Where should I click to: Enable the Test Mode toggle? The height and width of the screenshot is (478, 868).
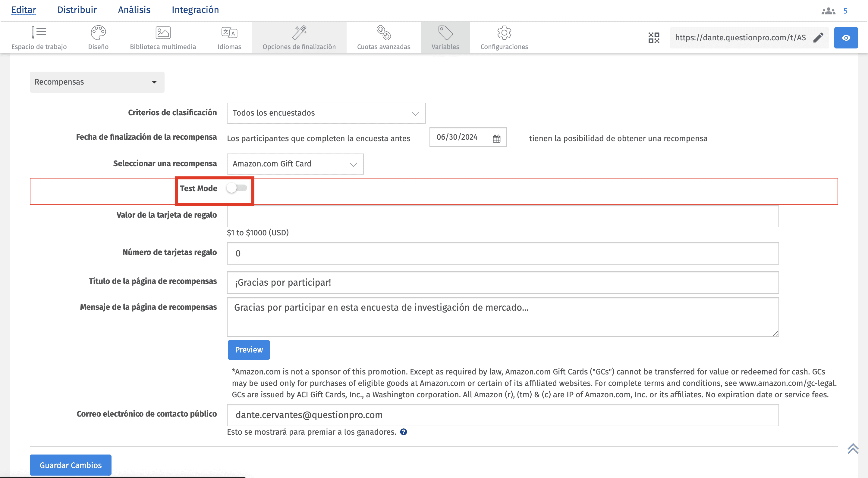(237, 188)
